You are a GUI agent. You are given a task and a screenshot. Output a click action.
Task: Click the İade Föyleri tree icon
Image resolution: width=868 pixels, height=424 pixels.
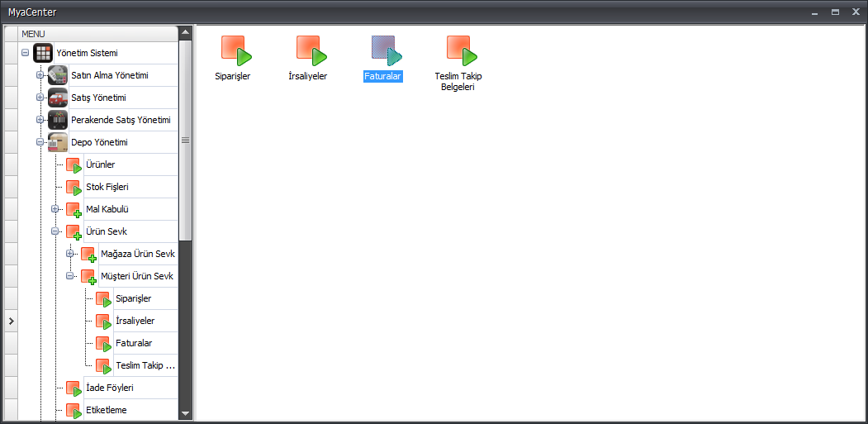(74, 388)
